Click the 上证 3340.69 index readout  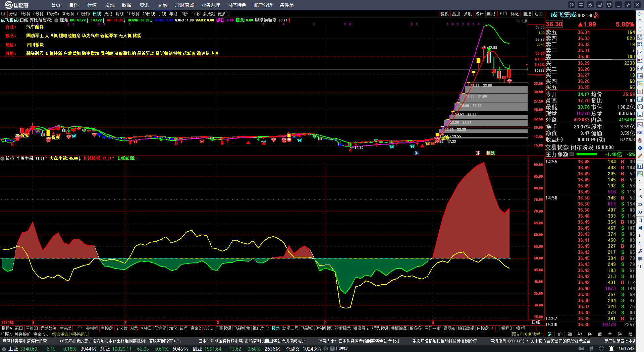click(x=23, y=349)
